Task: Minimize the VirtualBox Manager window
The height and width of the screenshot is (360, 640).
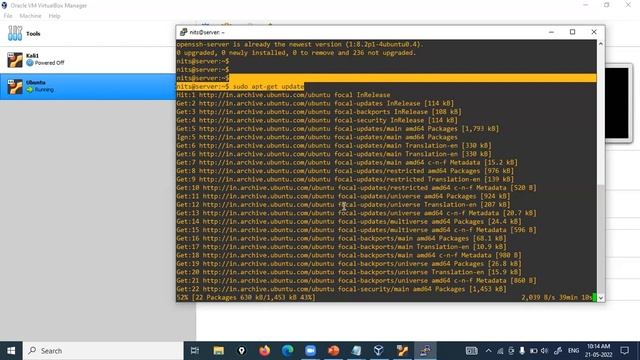Action: 586,5
